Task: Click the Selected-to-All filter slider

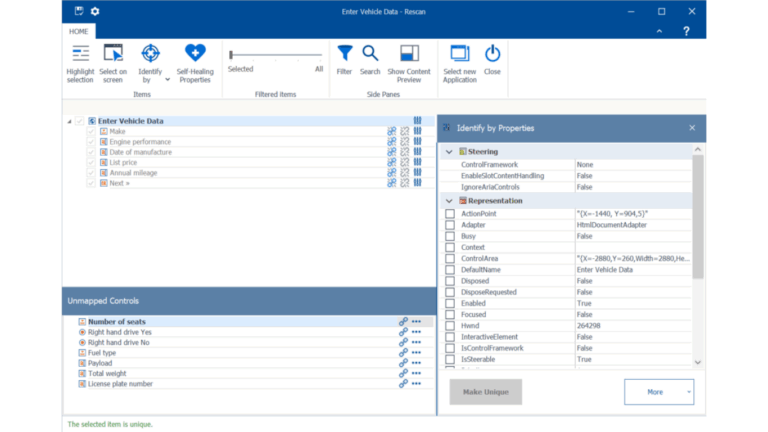Action: pos(276,55)
